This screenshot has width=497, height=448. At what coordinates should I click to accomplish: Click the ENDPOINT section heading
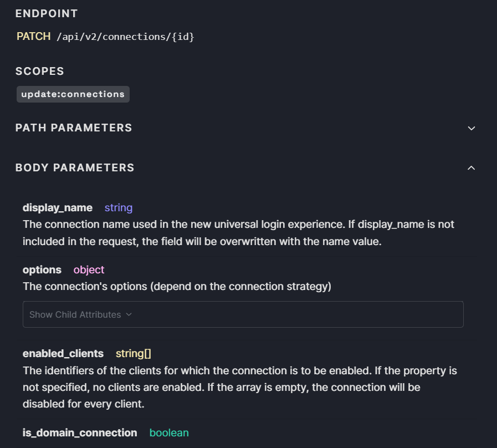[47, 13]
